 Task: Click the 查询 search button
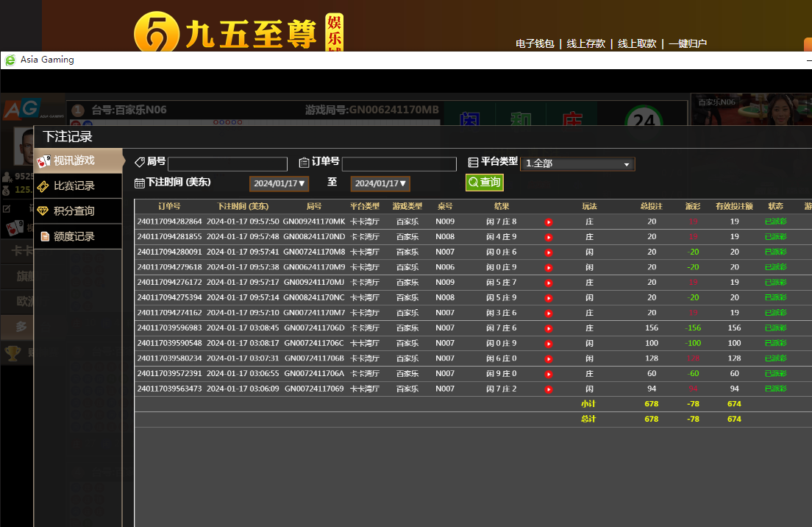click(484, 183)
